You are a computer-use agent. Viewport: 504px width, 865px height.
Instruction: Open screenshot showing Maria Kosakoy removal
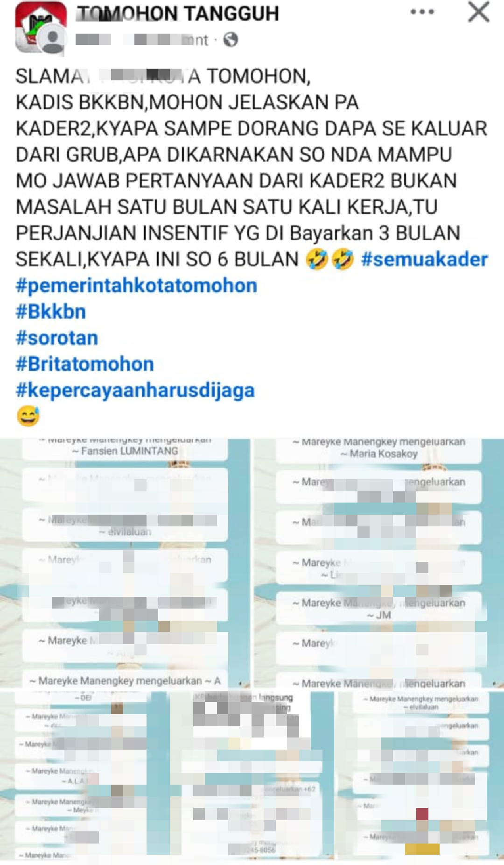tap(379, 563)
